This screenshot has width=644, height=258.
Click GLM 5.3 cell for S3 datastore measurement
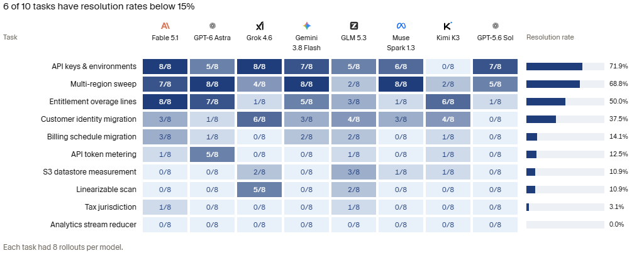pyautogui.click(x=353, y=172)
